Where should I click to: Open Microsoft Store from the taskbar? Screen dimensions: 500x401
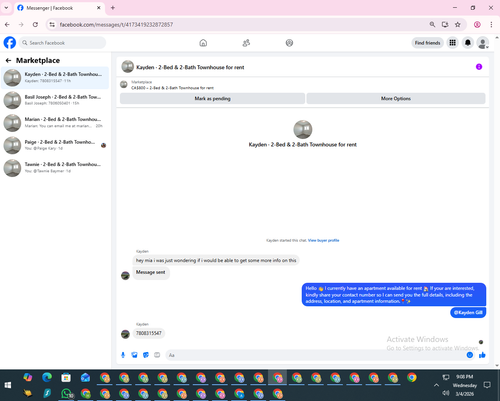66,377
